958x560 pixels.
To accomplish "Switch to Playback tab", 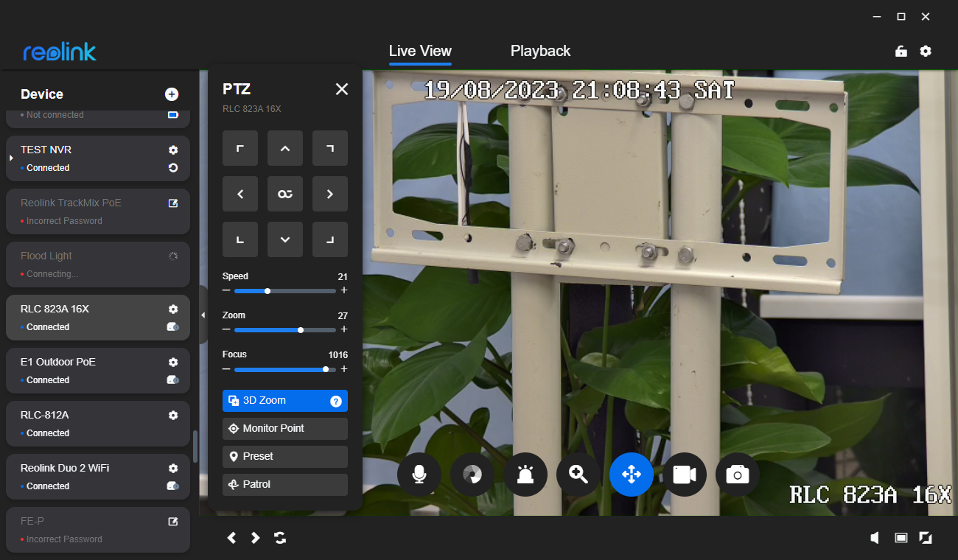I will tap(540, 51).
